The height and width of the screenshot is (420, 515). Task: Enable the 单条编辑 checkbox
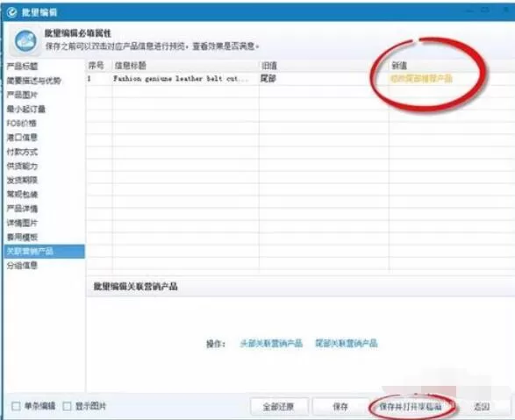coord(16,406)
